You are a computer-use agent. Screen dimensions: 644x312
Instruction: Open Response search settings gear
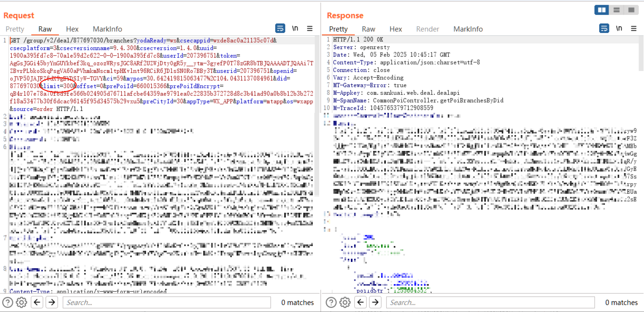tap(345, 302)
